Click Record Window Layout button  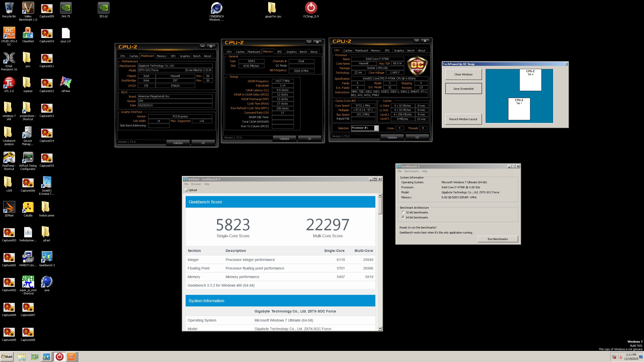coord(463,119)
